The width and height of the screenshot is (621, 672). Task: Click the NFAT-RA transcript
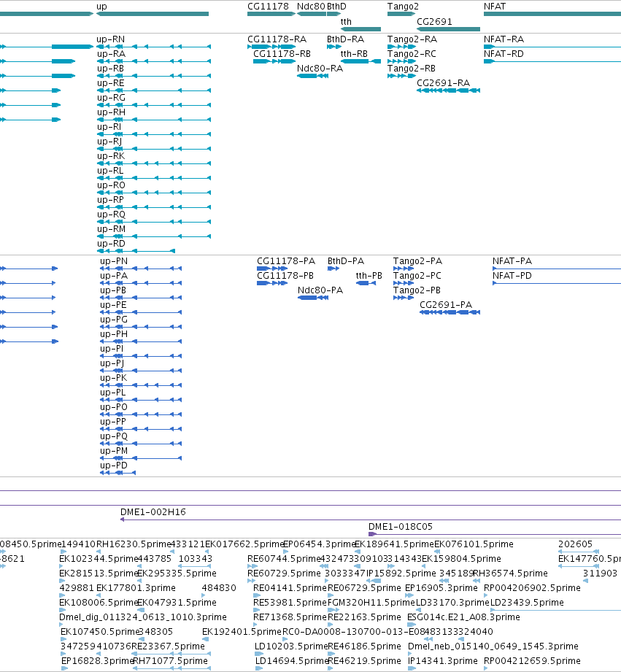click(552, 47)
